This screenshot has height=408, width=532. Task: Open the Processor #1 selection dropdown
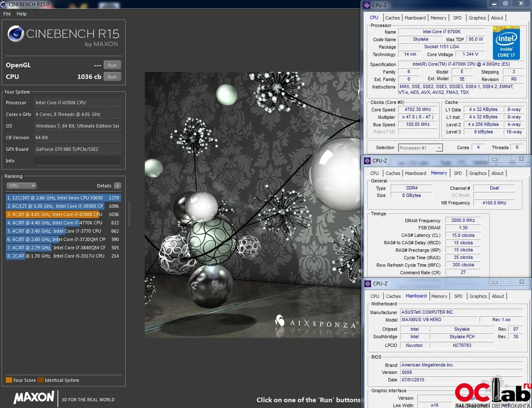point(421,148)
